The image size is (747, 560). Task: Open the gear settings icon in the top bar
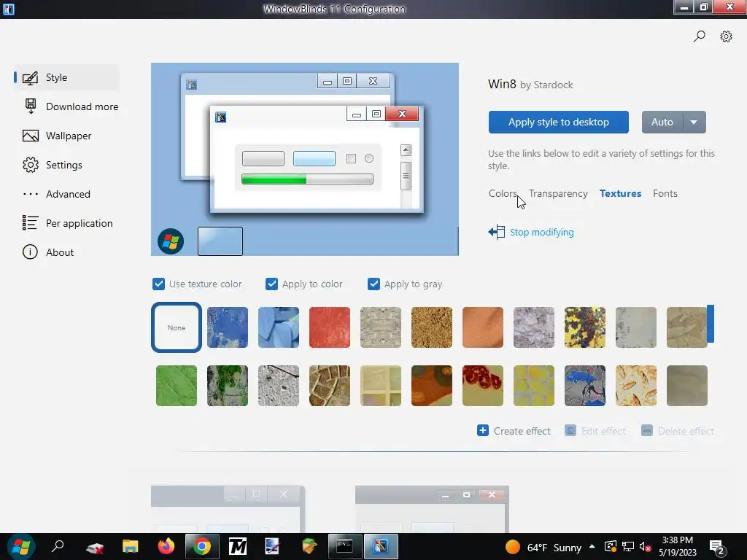point(726,36)
